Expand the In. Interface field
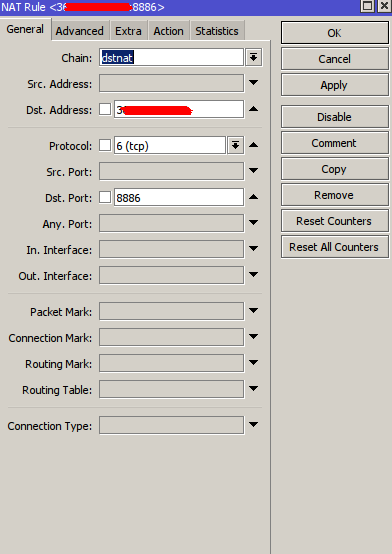The image size is (392, 554). click(x=253, y=249)
